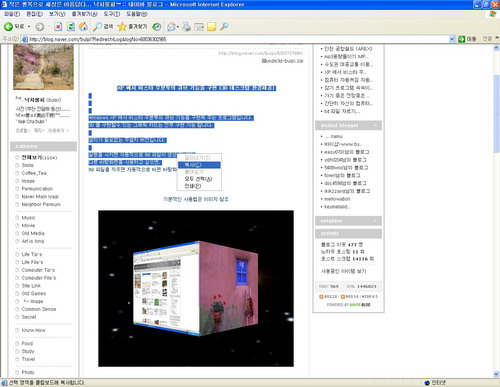Viewport: 500px width, 387px height.
Task: Collapse the visited blogger panel arrow
Action: [376, 126]
